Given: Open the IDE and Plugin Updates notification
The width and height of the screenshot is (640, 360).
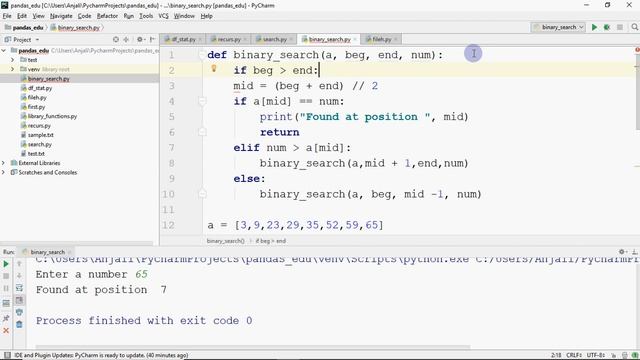Looking at the screenshot, I should (101, 355).
